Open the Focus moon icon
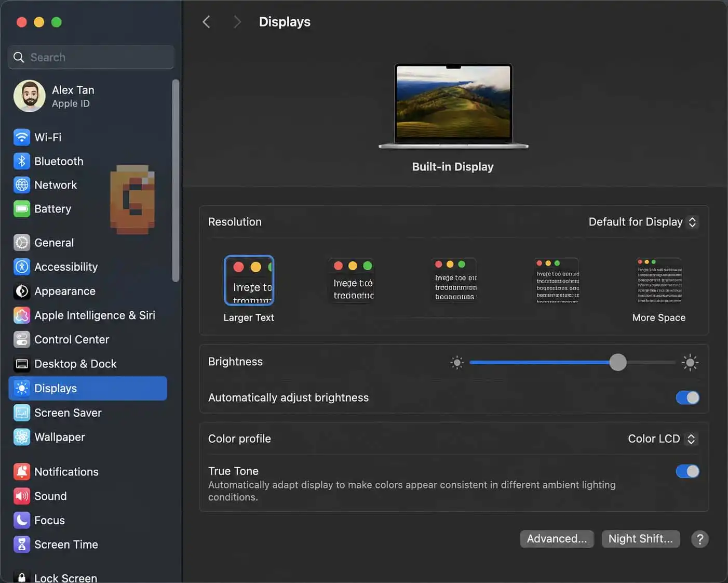The width and height of the screenshot is (728, 583). 22,520
